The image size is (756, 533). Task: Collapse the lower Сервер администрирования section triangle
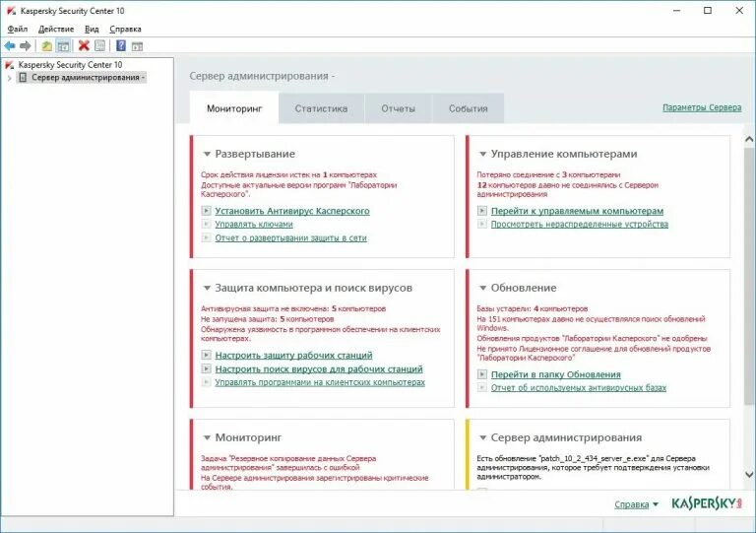tap(482, 438)
